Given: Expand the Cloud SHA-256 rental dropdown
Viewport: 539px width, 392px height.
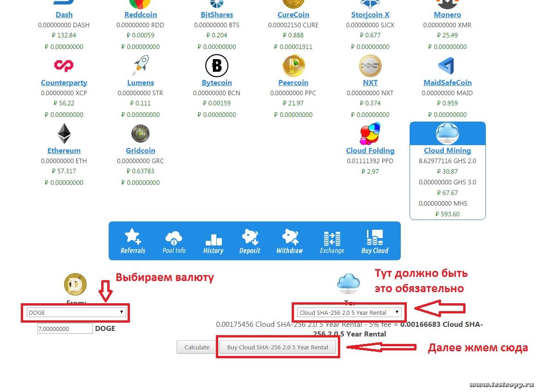Looking at the screenshot, I should tap(349, 312).
